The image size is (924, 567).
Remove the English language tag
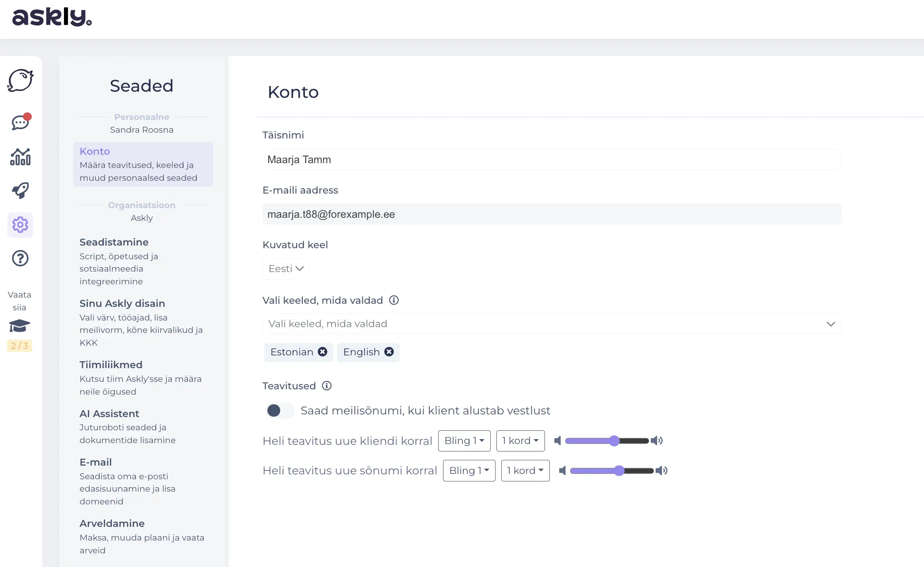pos(389,352)
